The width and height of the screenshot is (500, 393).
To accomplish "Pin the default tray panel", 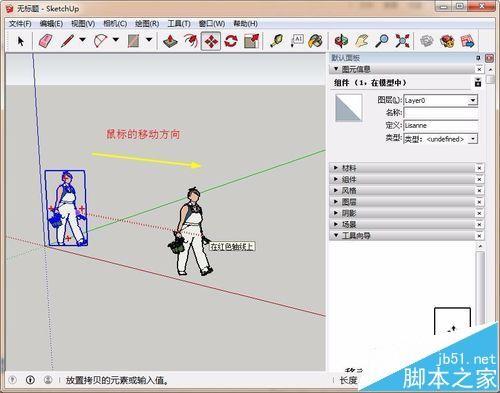I will [x=478, y=58].
